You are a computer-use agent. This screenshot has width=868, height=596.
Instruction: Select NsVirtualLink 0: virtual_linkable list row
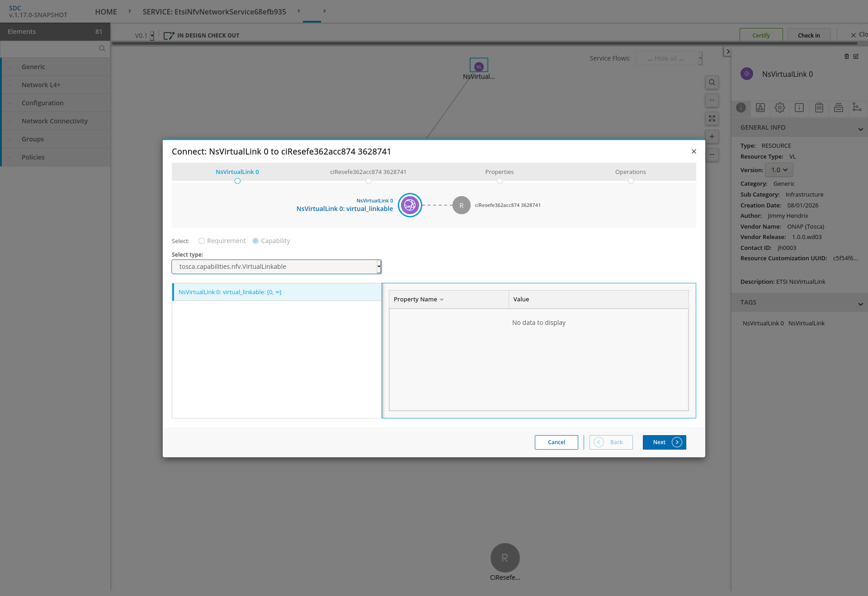(277, 292)
